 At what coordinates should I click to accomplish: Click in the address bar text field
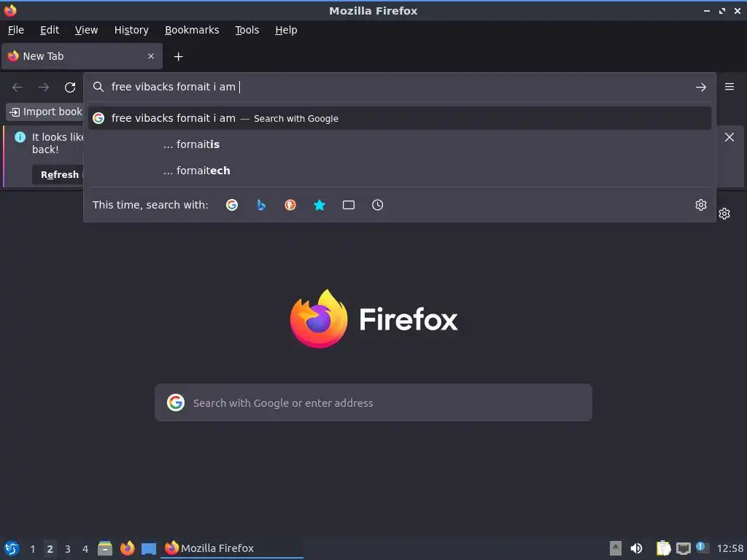(399, 87)
